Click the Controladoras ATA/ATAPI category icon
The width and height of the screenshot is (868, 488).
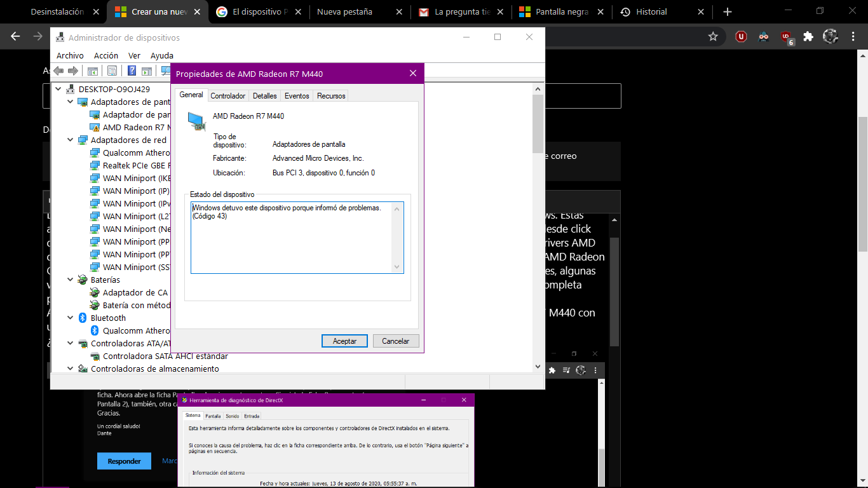(83, 343)
